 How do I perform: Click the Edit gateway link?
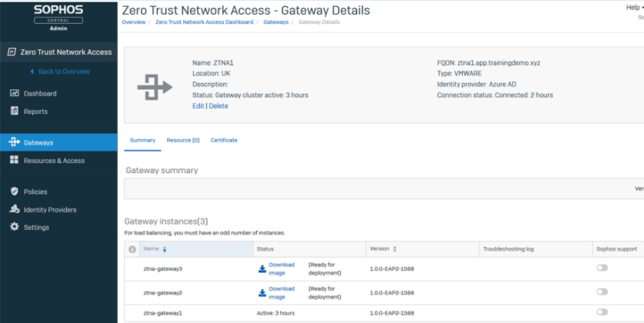pyautogui.click(x=198, y=106)
